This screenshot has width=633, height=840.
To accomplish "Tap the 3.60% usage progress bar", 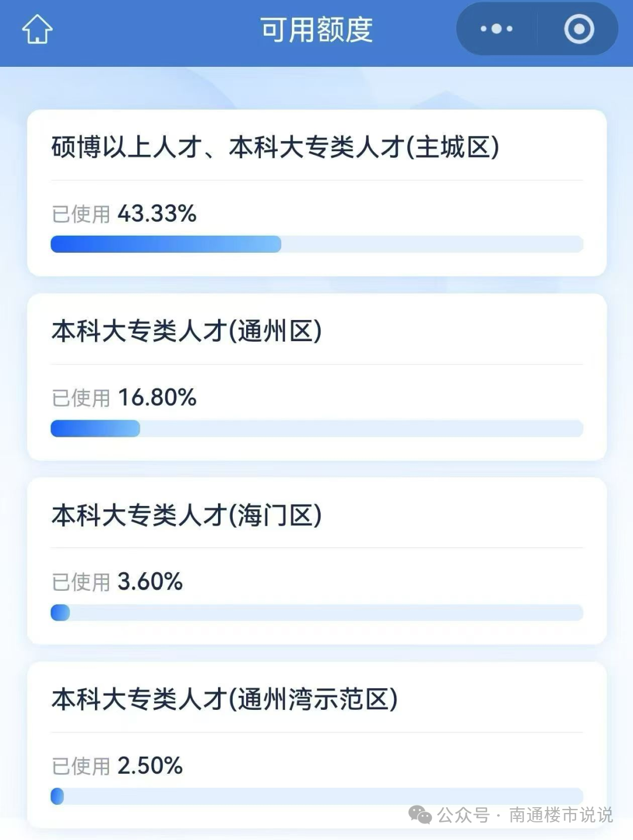I will pyautogui.click(x=60, y=613).
